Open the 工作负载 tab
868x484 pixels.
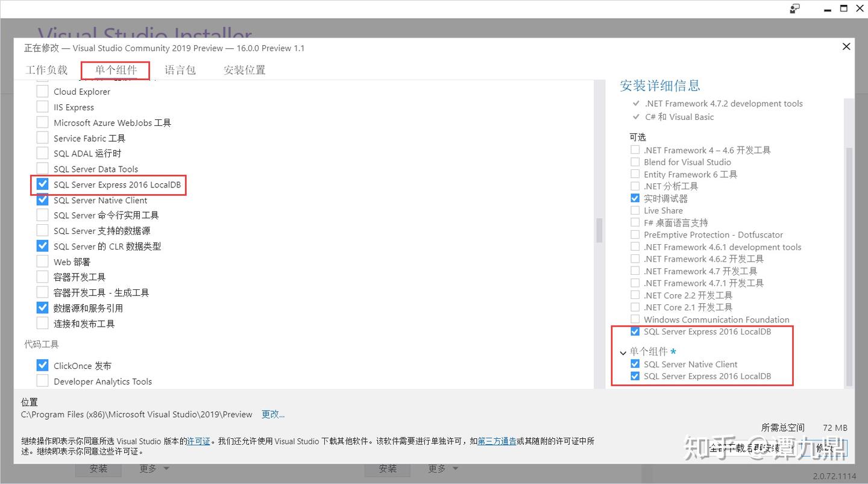46,70
